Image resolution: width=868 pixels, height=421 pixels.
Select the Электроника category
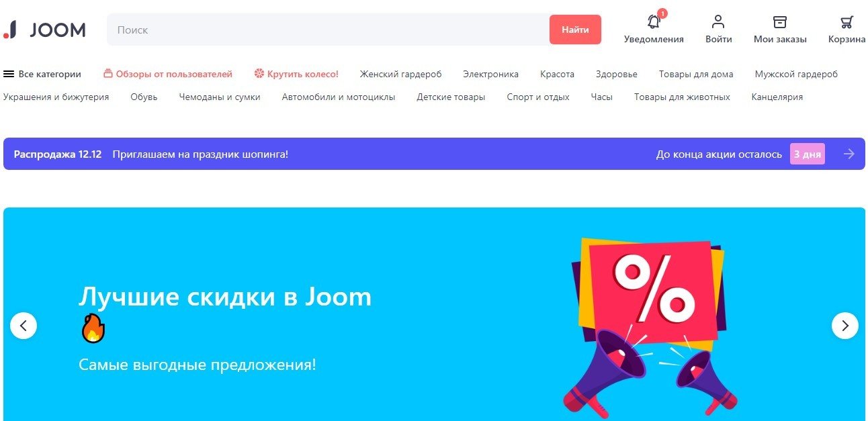point(490,74)
